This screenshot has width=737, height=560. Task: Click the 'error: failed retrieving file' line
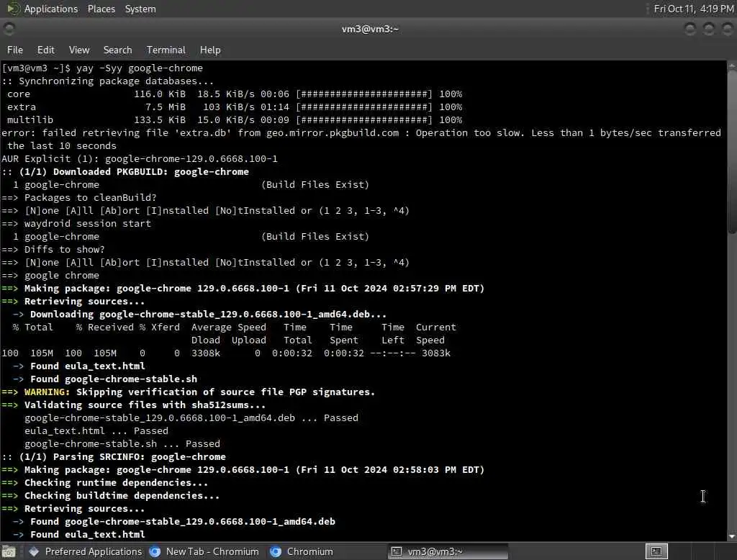coord(361,133)
